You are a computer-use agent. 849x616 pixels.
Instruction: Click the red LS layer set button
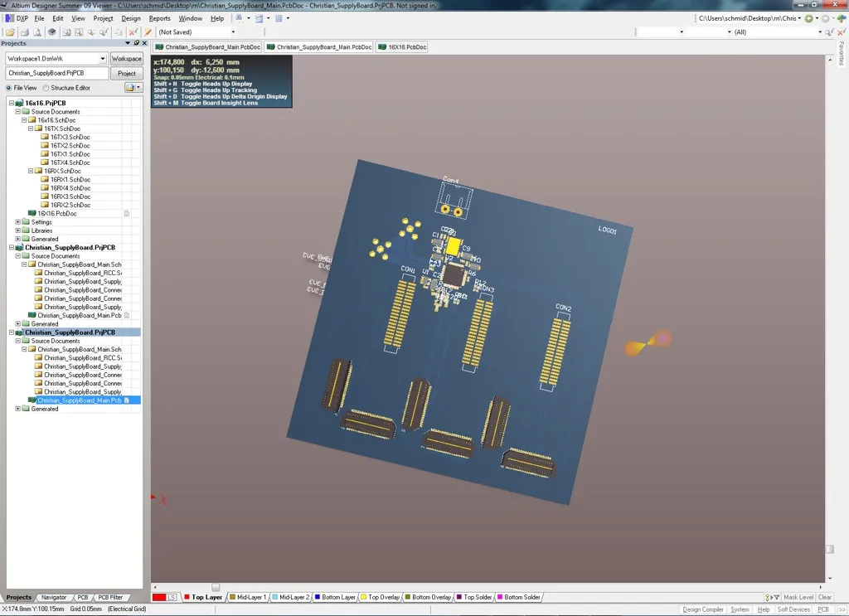[x=165, y=597]
